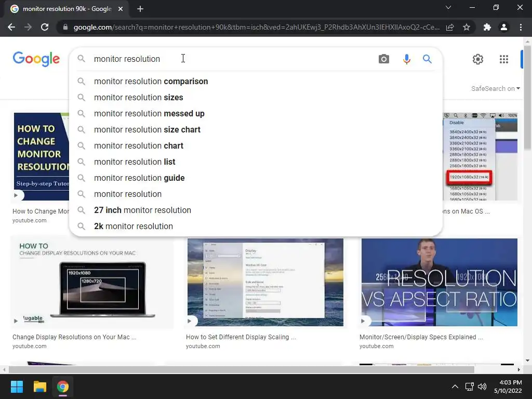Click vertical scrollbar down arrow

pyautogui.click(x=527, y=361)
